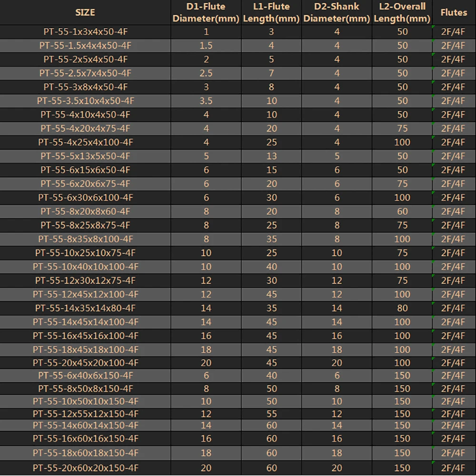
Task: Click 2F/4F in PT-55-20x60x20x150-4F row
Action: [453, 468]
